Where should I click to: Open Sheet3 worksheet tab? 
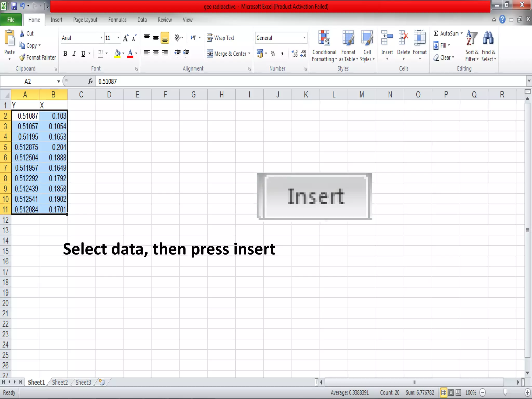pyautogui.click(x=83, y=382)
